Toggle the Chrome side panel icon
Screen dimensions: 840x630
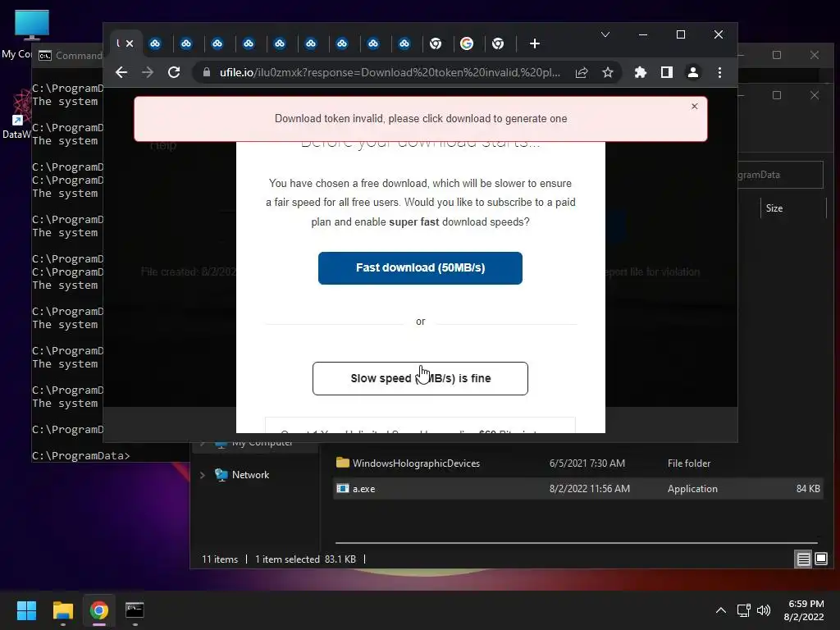point(666,72)
